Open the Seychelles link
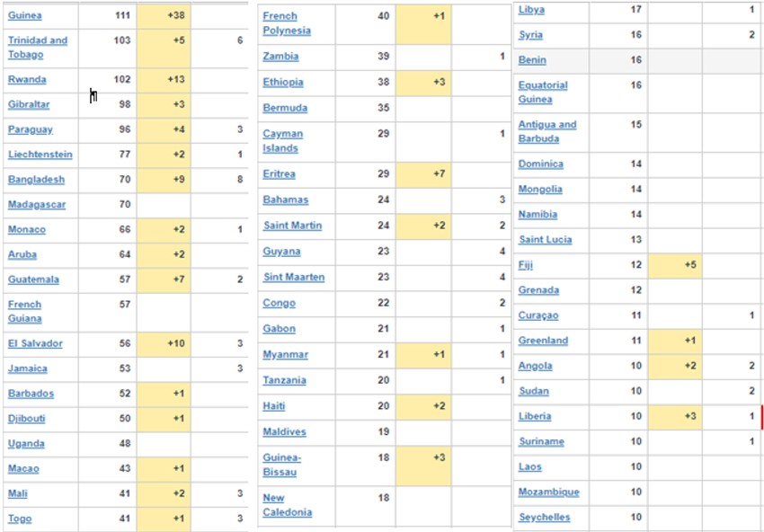 coord(542,518)
